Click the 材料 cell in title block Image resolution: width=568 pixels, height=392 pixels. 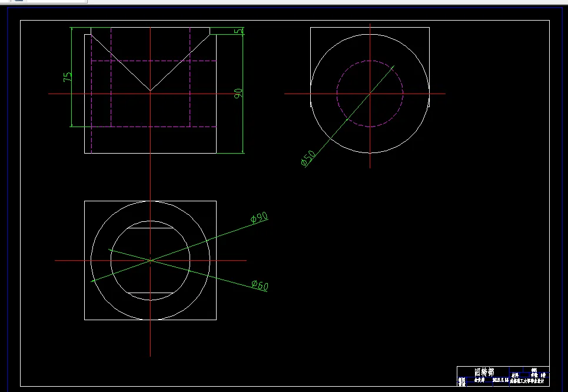pos(515,376)
